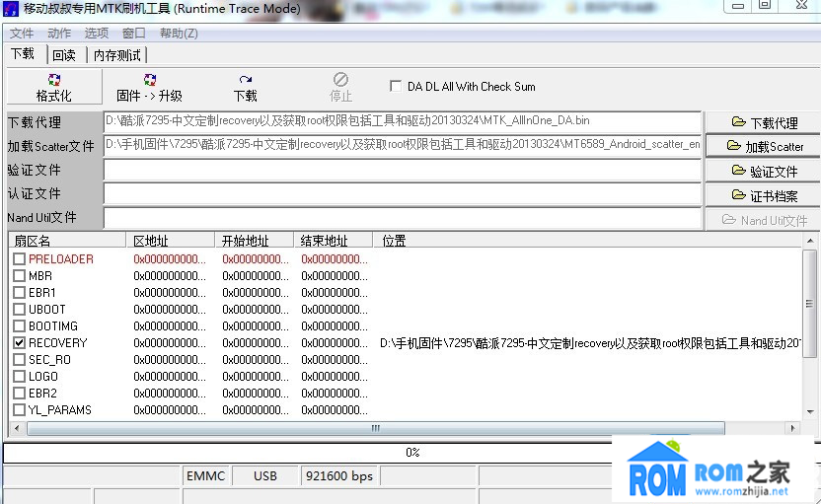The image size is (821, 504).
Task: Click the vertical scrollbar thumb
Action: pos(810,304)
